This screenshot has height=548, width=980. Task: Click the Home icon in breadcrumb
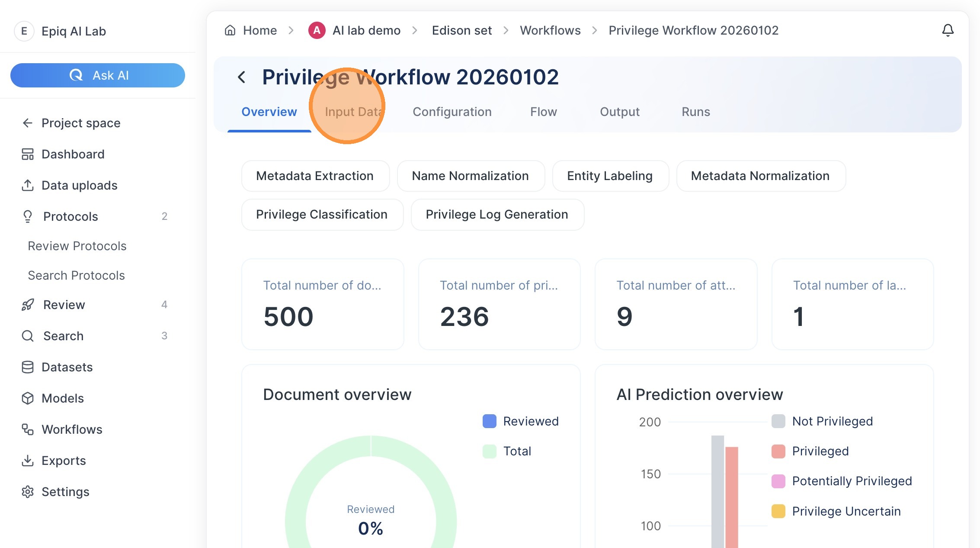[230, 30]
